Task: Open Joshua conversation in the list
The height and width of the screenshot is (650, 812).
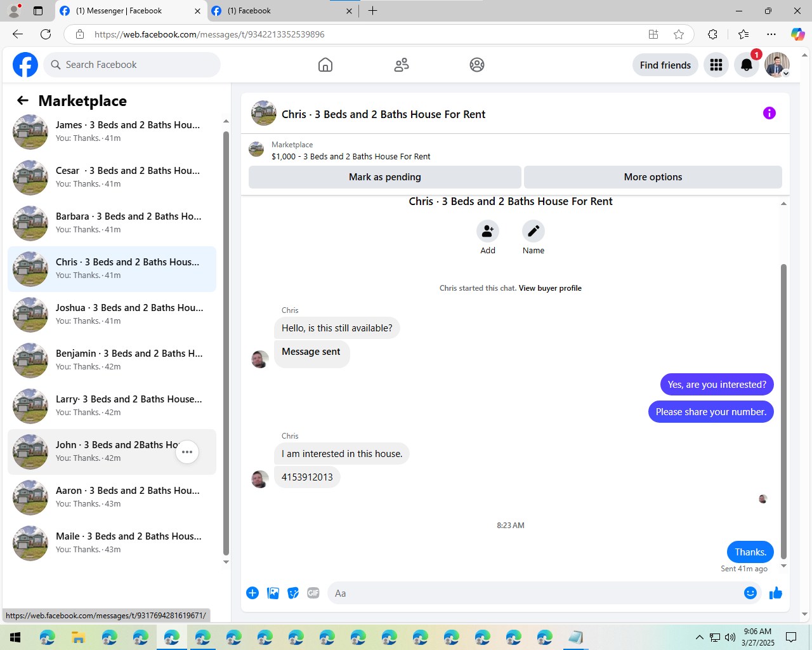Action: click(112, 315)
